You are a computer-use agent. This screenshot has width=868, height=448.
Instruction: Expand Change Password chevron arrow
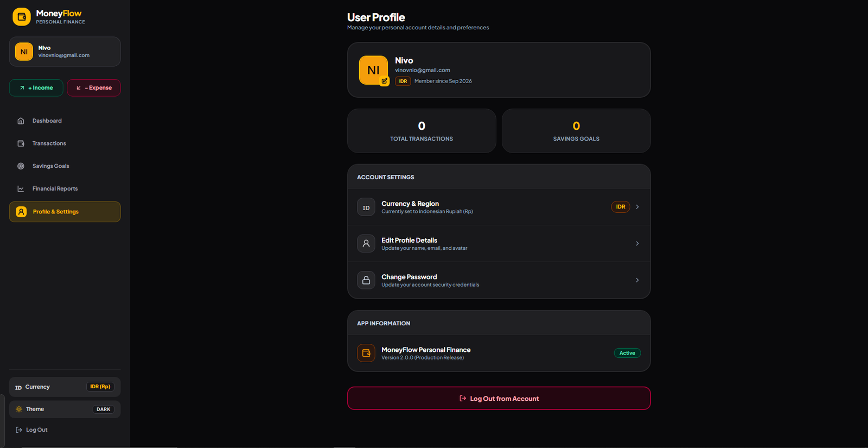pyautogui.click(x=637, y=280)
